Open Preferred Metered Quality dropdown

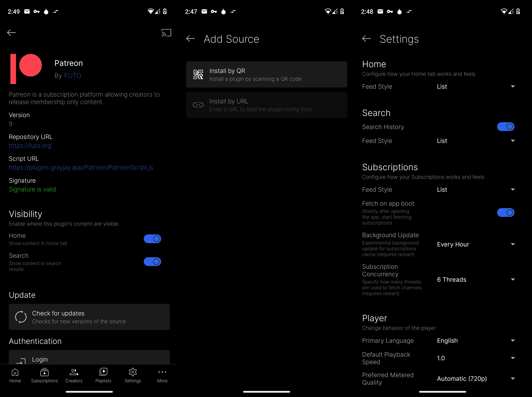pyautogui.click(x=476, y=379)
